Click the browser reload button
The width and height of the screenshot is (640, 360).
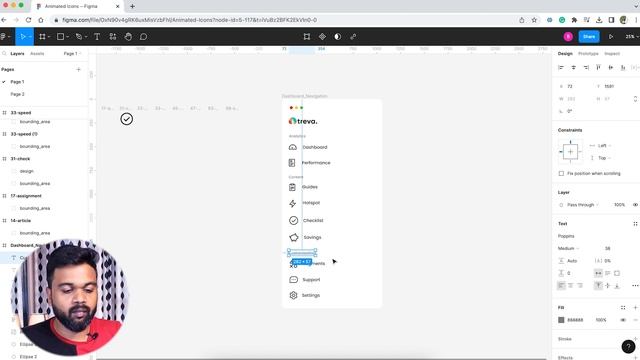click(x=28, y=20)
